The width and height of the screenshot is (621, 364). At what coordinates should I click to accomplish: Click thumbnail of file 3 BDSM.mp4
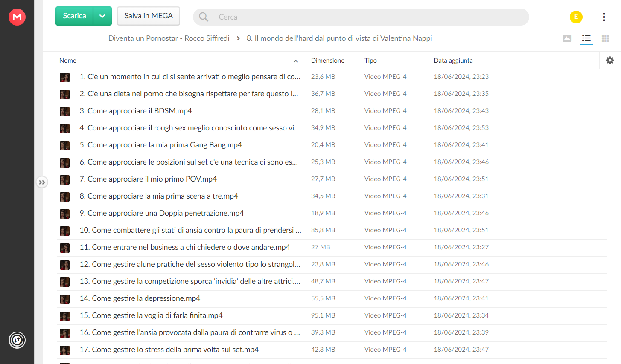(64, 111)
